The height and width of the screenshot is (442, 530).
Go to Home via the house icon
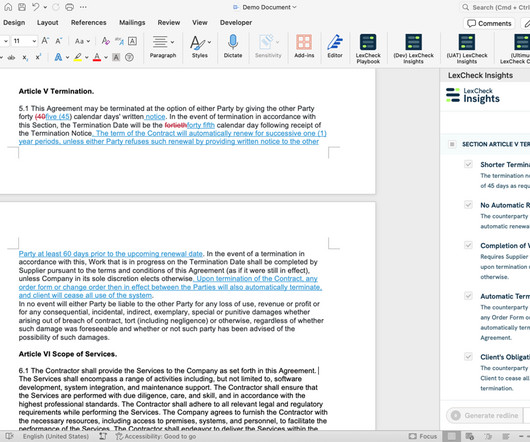(x=8, y=7)
